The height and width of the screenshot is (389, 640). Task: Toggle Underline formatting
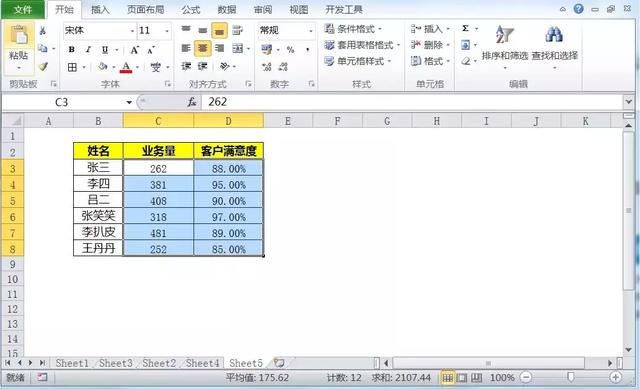pos(105,49)
